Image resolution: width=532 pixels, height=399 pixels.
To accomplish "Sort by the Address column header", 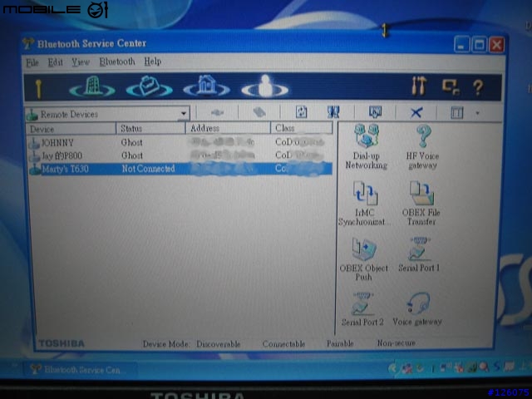I will tap(228, 128).
